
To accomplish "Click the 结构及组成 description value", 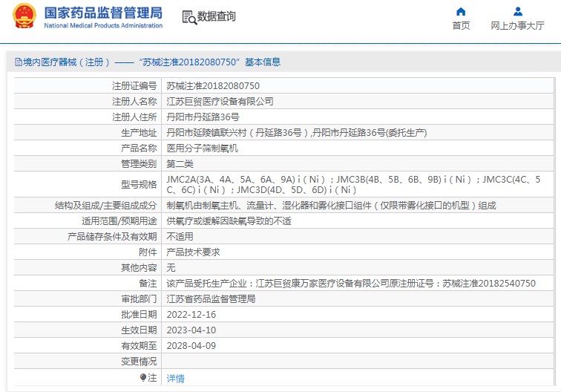I will [x=331, y=206].
